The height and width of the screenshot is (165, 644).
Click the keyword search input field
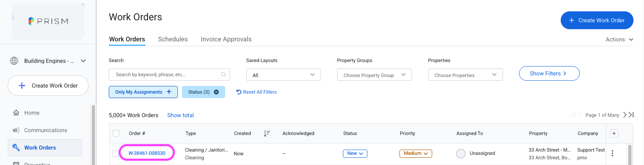169,75
